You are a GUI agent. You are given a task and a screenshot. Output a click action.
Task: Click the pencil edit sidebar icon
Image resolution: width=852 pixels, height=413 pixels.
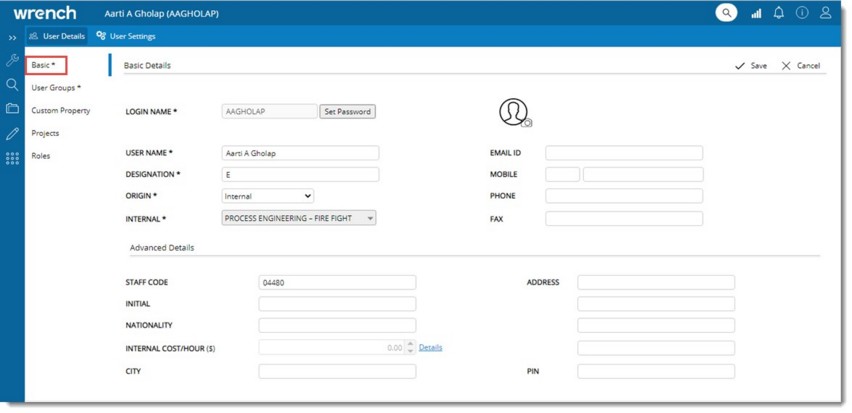tap(12, 133)
